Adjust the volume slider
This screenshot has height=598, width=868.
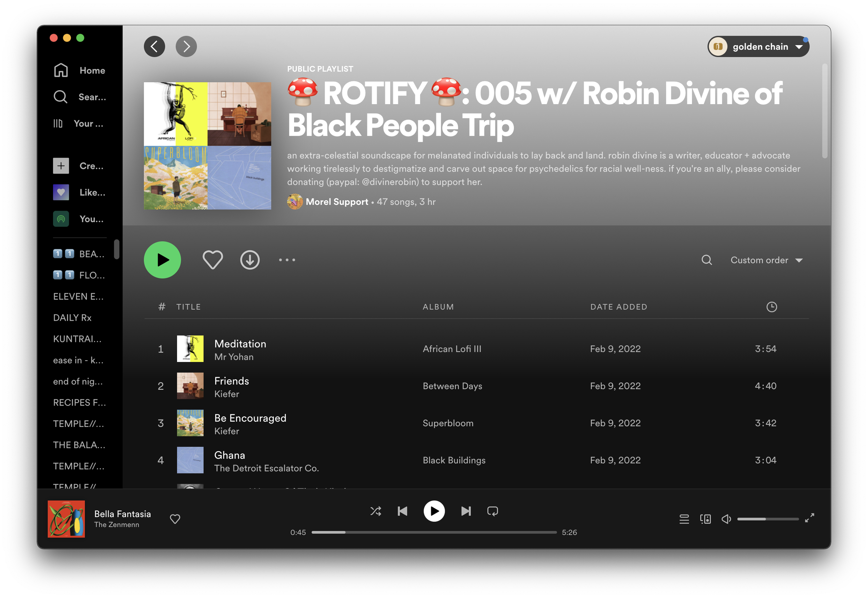(x=768, y=519)
